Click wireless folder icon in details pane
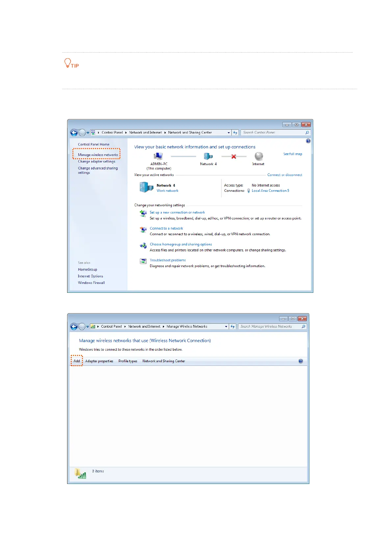Viewport: 392px width, 554px height. click(80, 474)
